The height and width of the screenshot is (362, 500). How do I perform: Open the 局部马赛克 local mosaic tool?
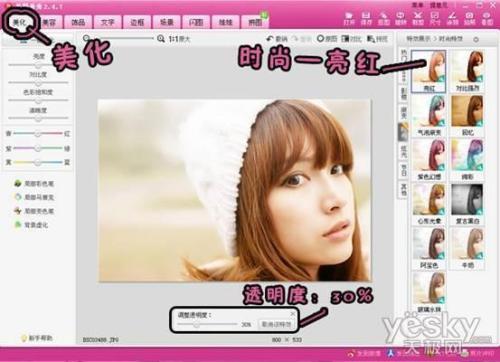(x=35, y=197)
